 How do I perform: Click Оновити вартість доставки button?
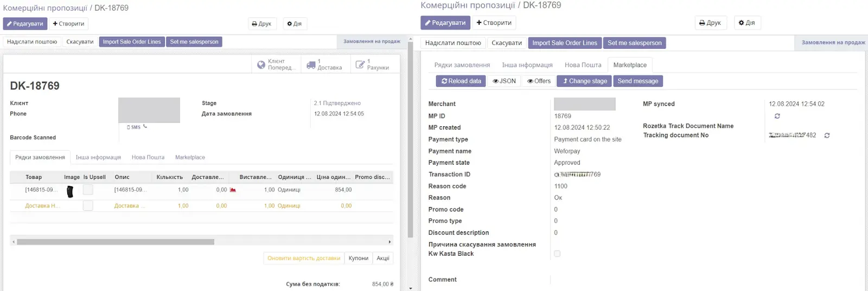point(304,258)
